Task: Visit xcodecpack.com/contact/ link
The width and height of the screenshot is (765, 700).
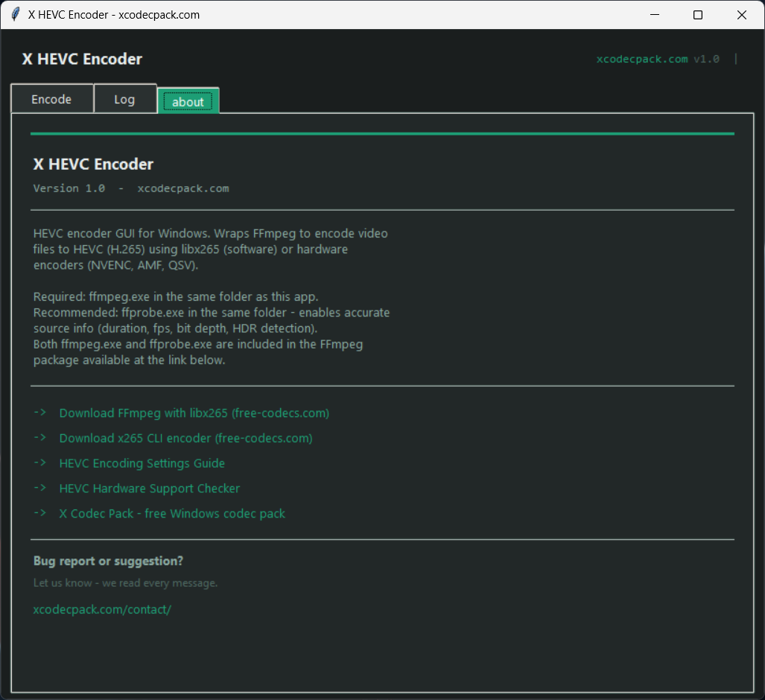Action: (x=102, y=609)
